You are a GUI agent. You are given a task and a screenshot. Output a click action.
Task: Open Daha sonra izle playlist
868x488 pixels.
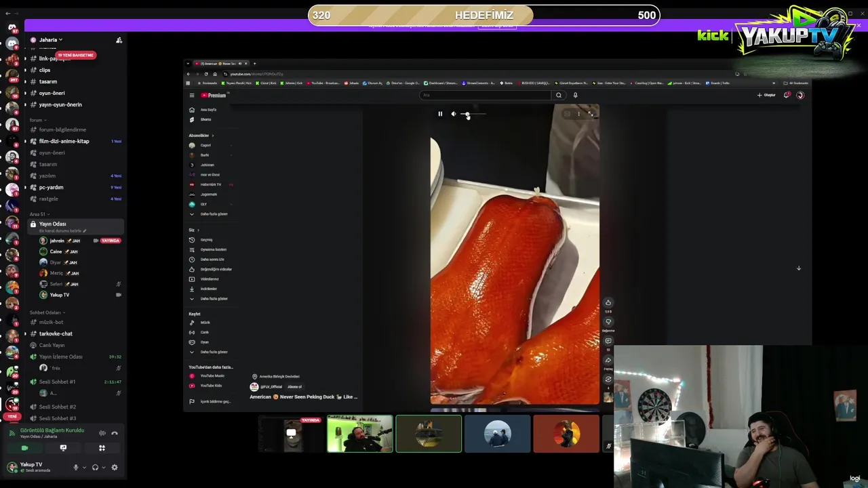pos(212,260)
